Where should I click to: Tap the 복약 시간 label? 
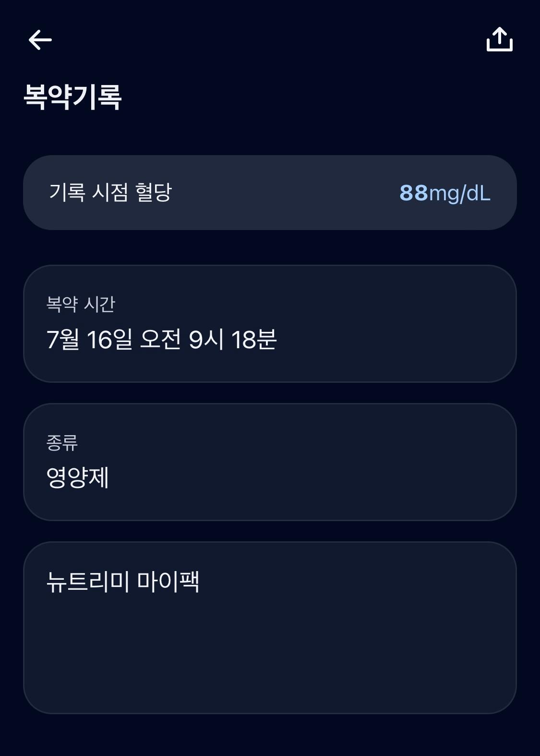[81, 304]
